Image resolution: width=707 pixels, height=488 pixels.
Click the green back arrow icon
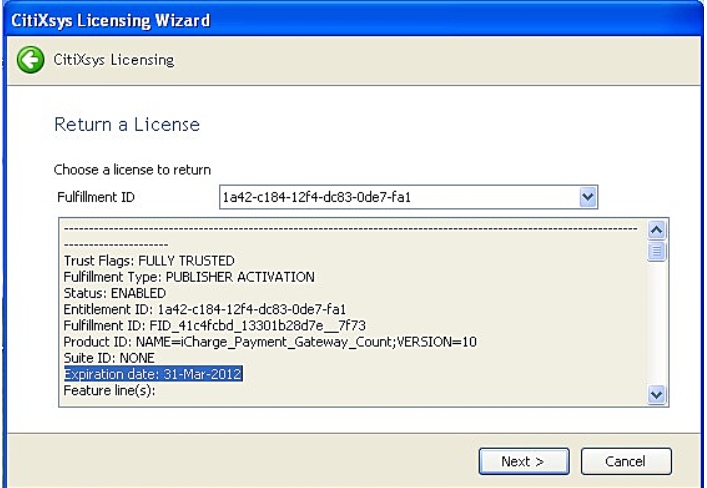pyautogui.click(x=31, y=60)
